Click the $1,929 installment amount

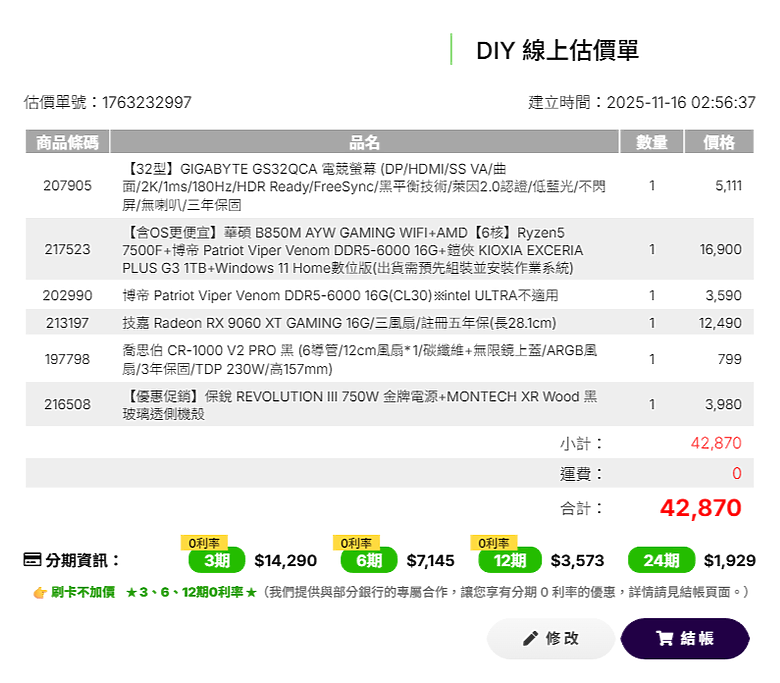[729, 561]
